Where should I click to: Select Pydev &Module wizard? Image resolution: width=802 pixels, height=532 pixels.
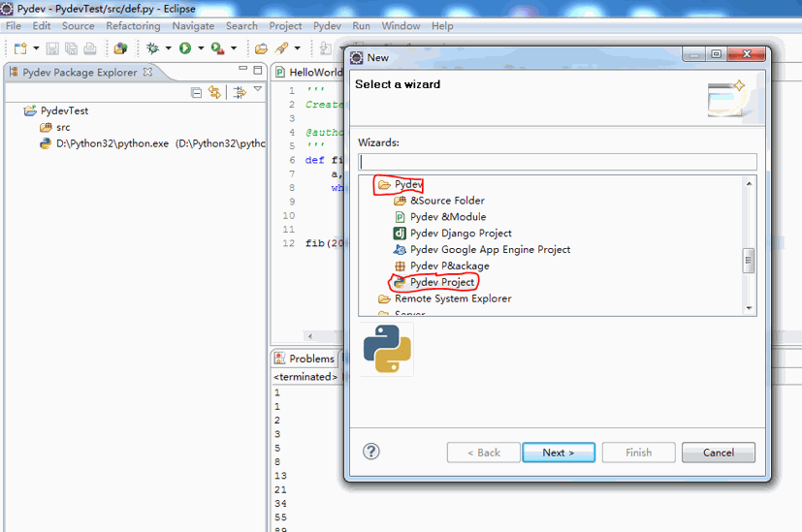440,217
